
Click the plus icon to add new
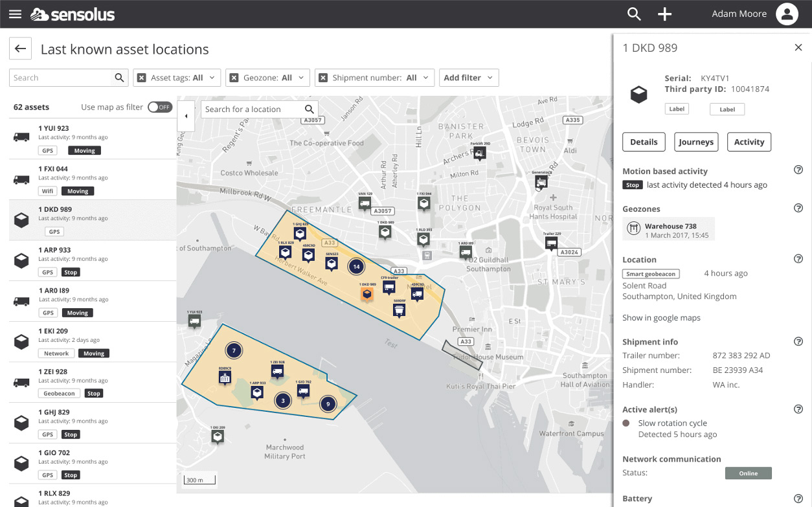(665, 14)
